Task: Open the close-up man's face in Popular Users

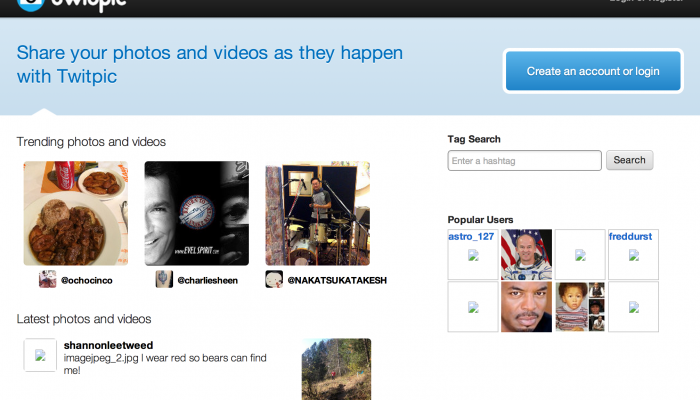Action: [x=526, y=307]
